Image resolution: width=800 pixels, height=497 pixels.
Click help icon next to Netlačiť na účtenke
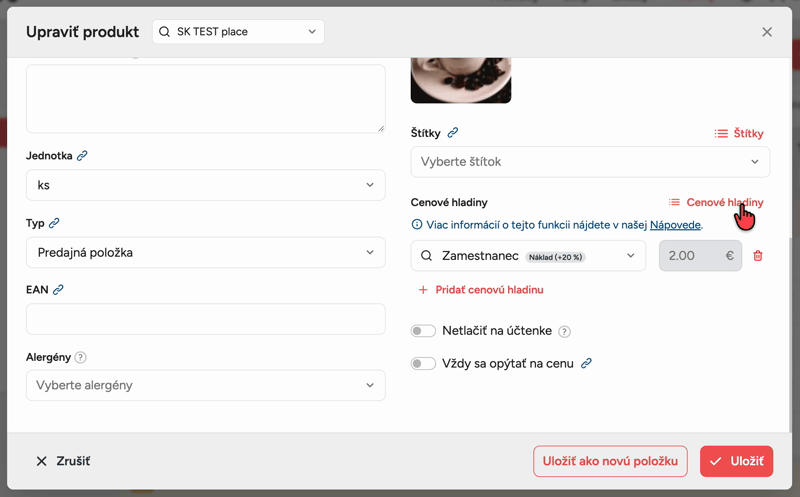point(564,331)
